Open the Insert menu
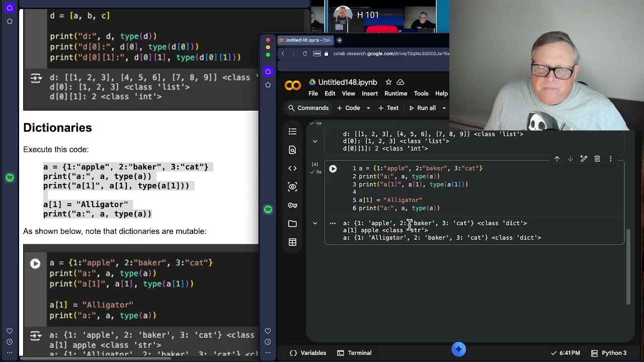The height and width of the screenshot is (362, 644). [370, 94]
